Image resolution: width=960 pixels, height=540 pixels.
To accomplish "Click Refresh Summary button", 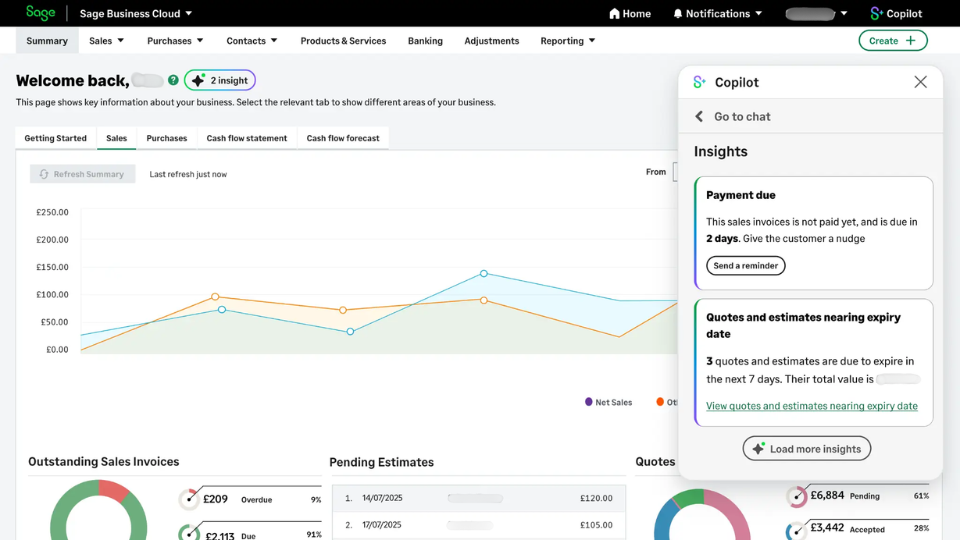I will click(83, 174).
